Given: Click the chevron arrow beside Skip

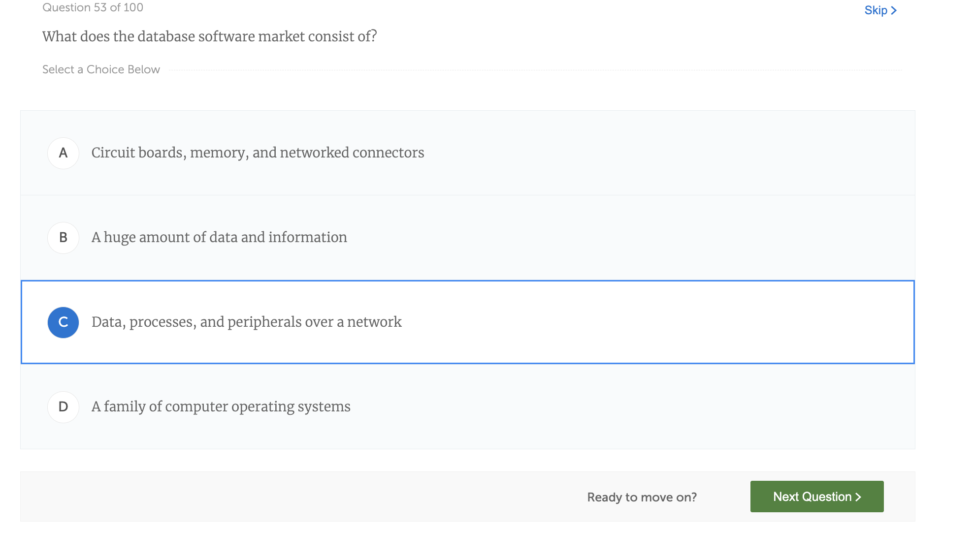Looking at the screenshot, I should pyautogui.click(x=895, y=10).
